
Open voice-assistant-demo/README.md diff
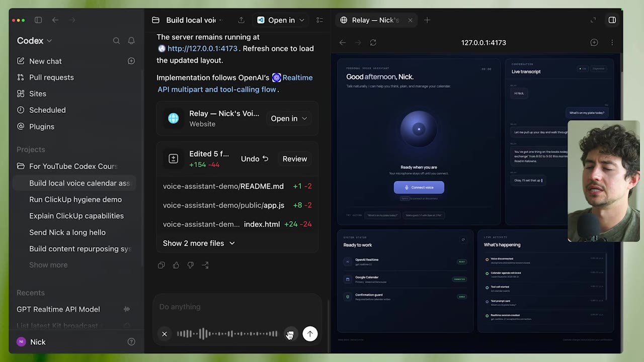(x=237, y=186)
